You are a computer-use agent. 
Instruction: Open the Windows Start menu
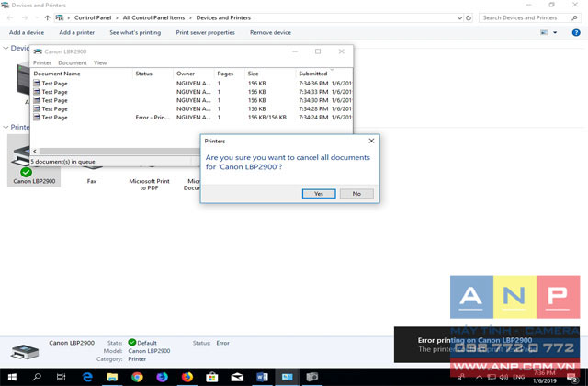point(12,377)
